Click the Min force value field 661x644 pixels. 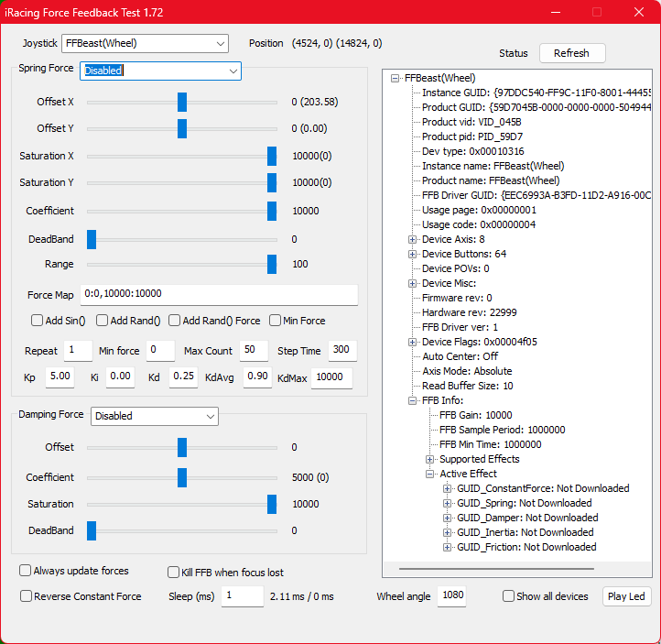pos(160,351)
